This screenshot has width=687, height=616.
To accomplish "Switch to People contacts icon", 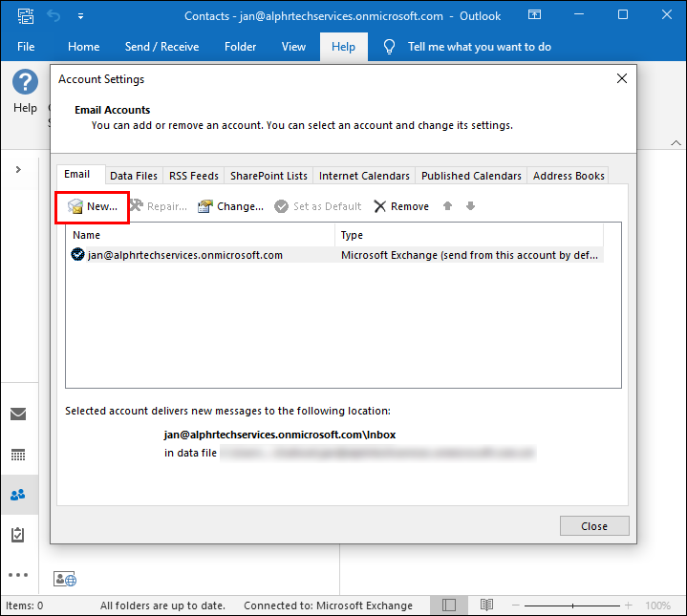I will click(18, 495).
